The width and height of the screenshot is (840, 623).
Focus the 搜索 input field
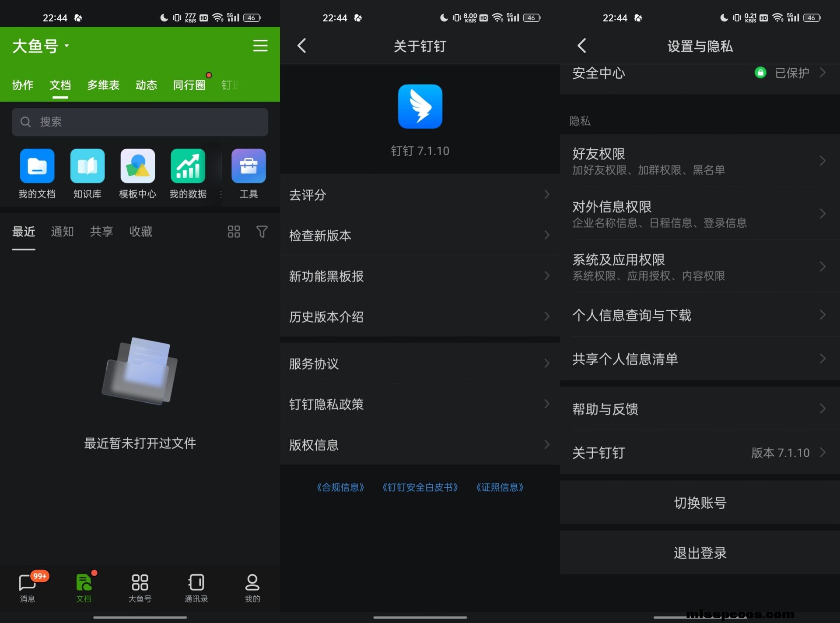pos(140,122)
